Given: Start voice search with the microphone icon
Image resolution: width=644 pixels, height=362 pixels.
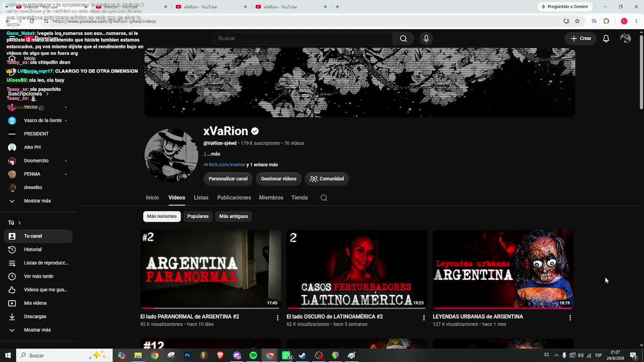Looking at the screenshot, I should pyautogui.click(x=426, y=39).
